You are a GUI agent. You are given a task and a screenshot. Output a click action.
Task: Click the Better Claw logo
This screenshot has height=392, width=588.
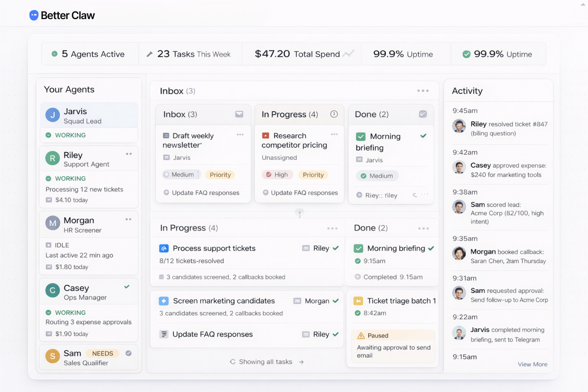coord(61,15)
